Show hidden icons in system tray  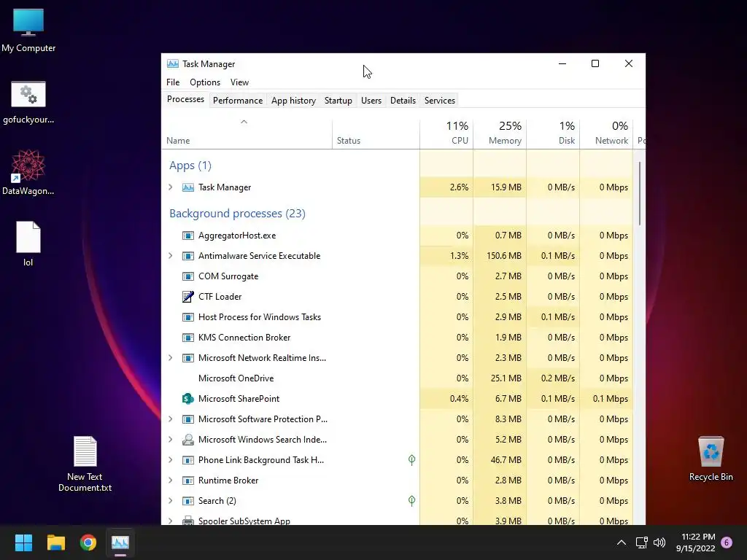[622, 542]
